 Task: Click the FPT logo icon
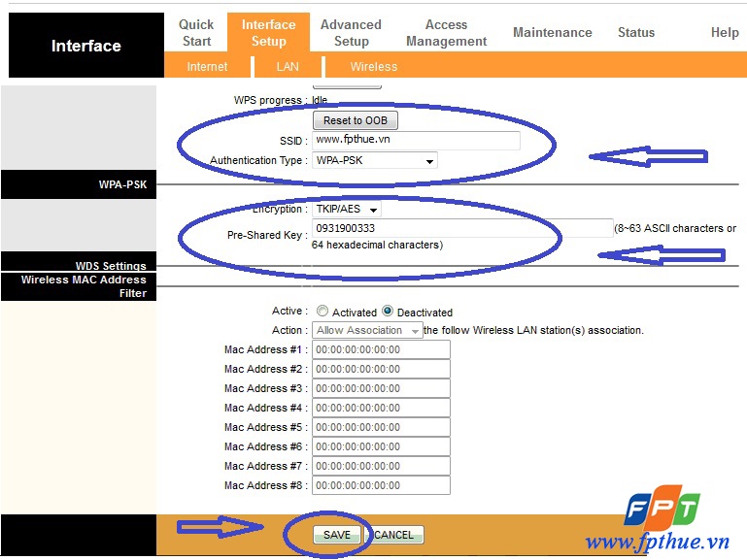pyautogui.click(x=662, y=512)
